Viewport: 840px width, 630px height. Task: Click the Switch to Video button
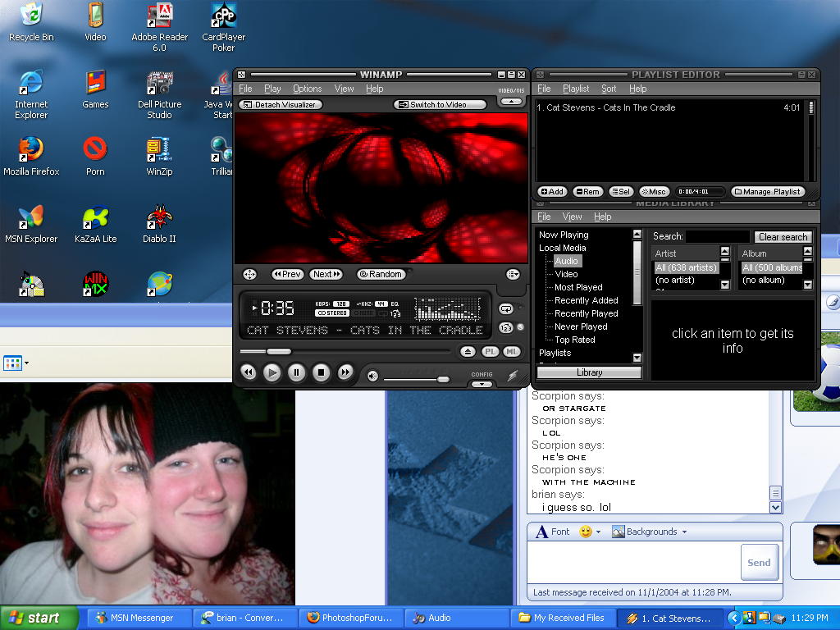point(440,105)
